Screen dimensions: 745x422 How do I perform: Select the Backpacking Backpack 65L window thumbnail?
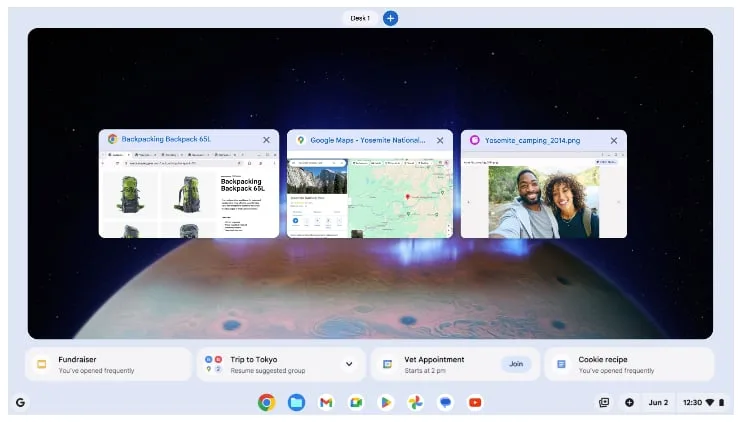point(189,183)
